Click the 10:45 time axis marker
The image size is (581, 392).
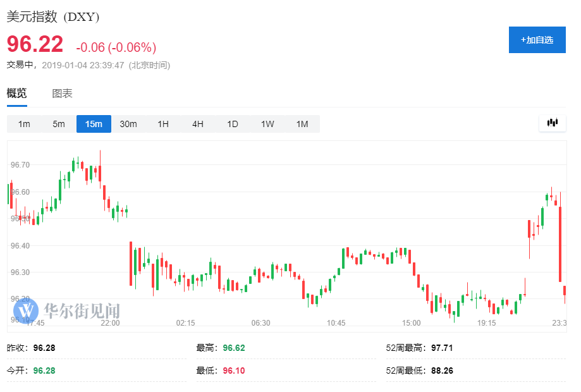(x=336, y=322)
